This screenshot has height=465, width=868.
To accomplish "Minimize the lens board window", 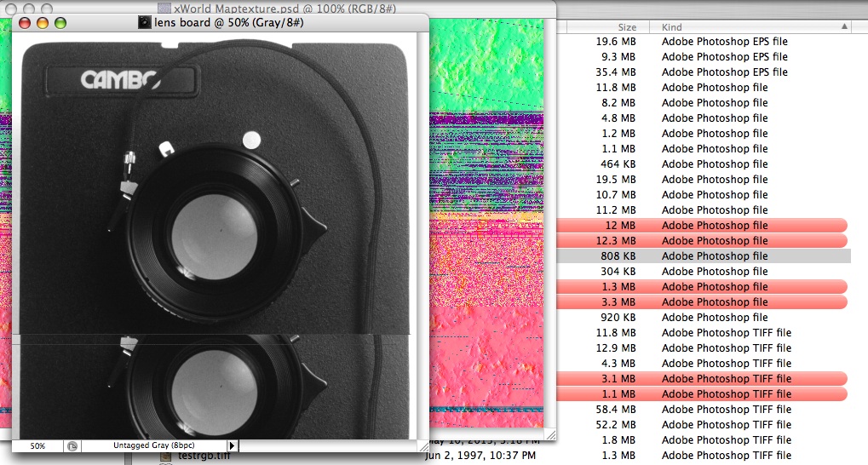I will point(43,23).
